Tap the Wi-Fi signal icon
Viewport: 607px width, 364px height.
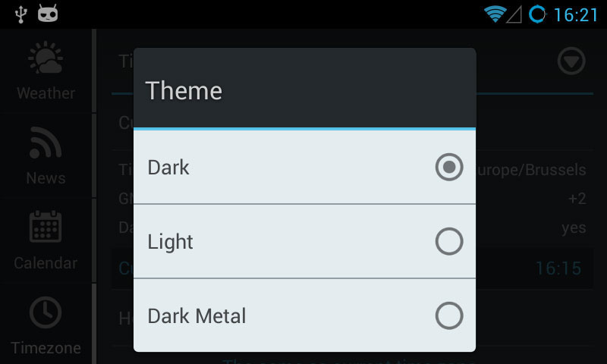(495, 14)
